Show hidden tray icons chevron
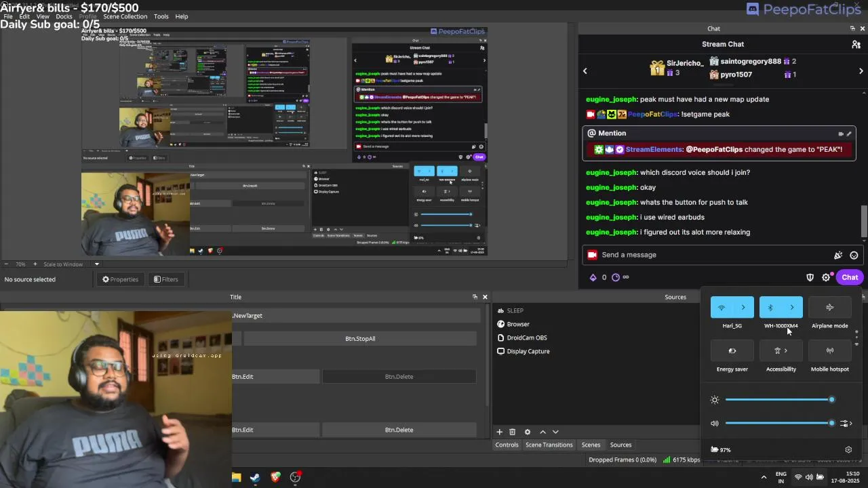 pos(764,477)
